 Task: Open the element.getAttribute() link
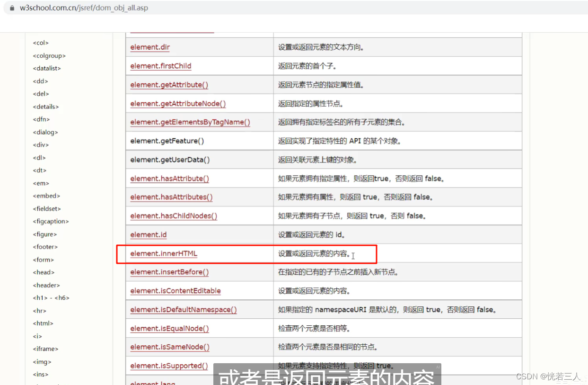click(x=169, y=85)
